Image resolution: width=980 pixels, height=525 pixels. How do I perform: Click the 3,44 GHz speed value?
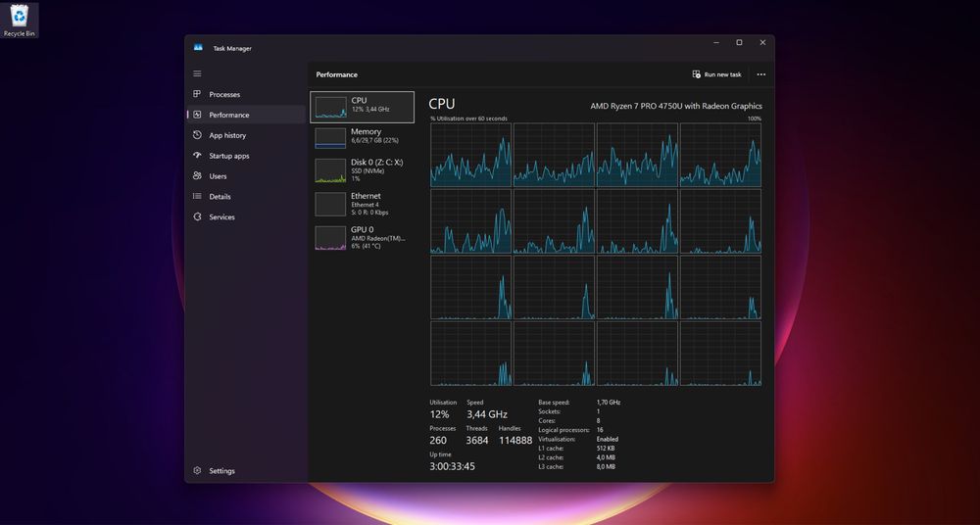487,414
